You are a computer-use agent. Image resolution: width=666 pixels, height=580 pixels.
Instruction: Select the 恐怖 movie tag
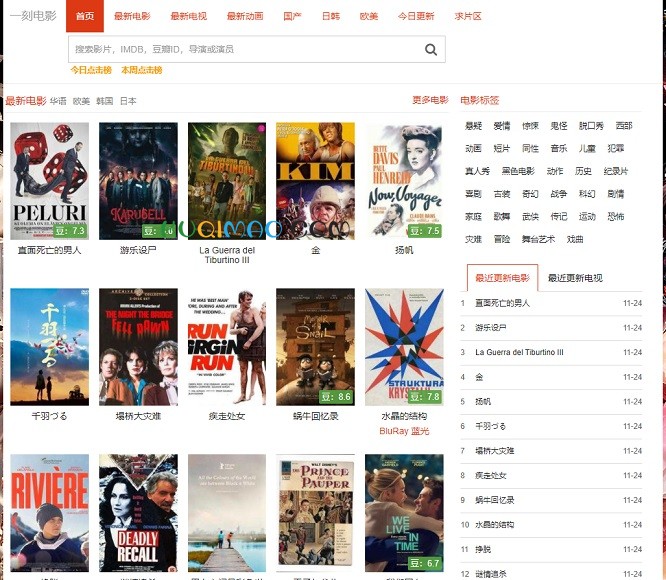(616, 217)
